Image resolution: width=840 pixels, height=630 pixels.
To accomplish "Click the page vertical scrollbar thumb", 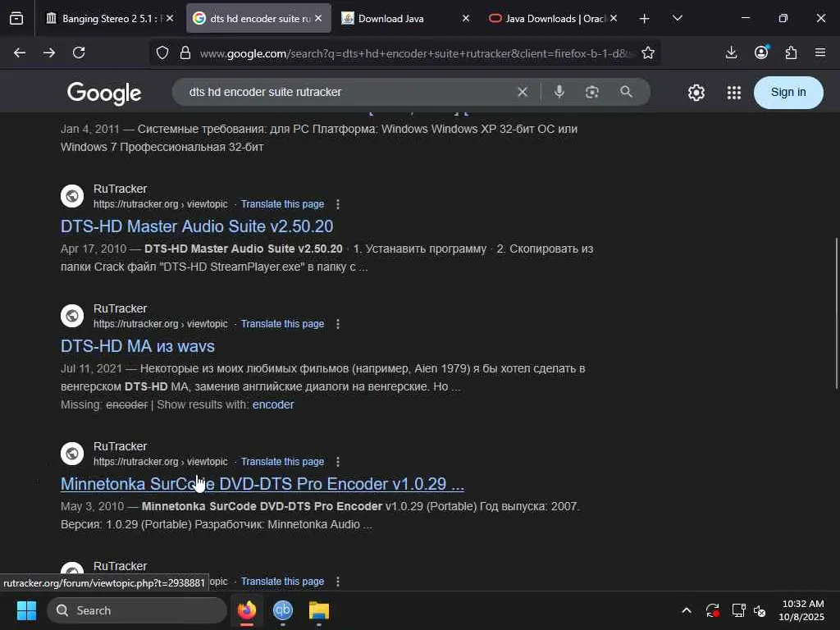I will coord(836,313).
